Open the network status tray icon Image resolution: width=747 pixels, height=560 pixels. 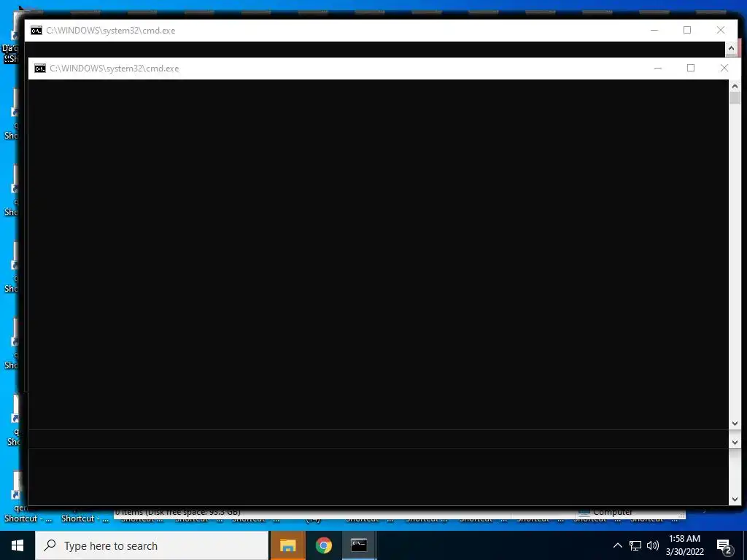pyautogui.click(x=635, y=545)
